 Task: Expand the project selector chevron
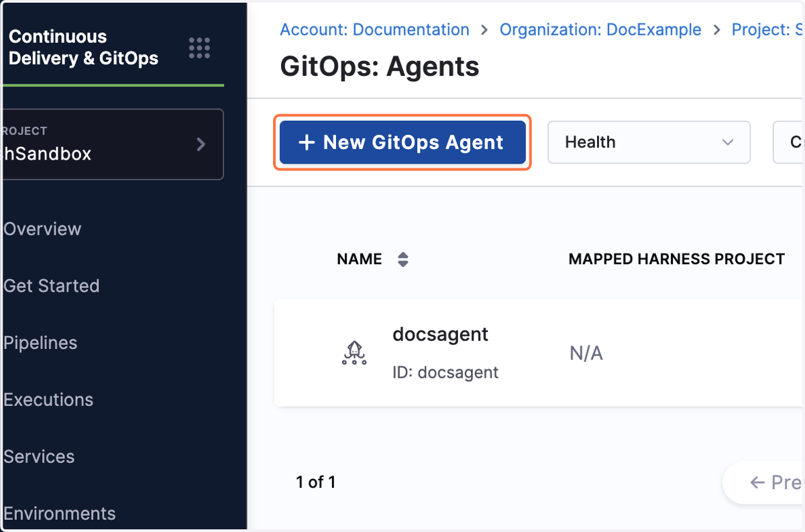(201, 144)
